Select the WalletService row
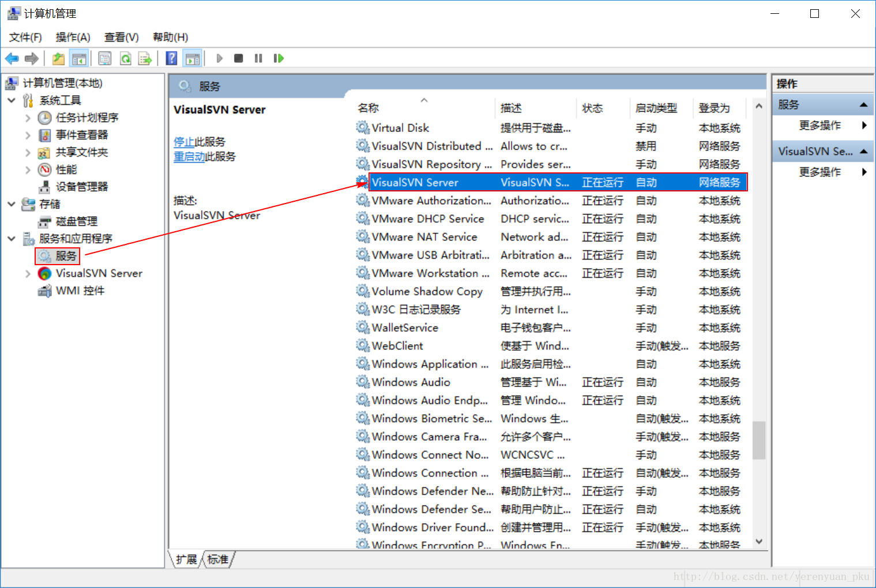Viewport: 876px width, 588px height. [x=552, y=328]
